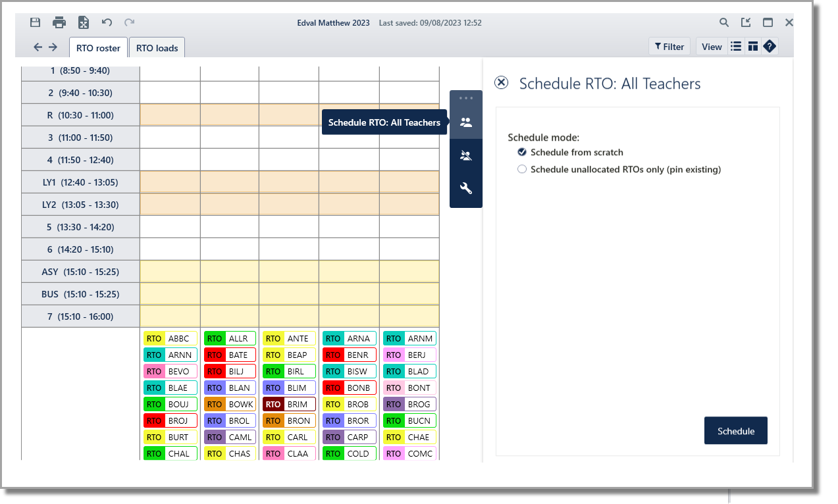The image size is (838, 504).
Task: Open the RTO roster tab
Action: (98, 48)
